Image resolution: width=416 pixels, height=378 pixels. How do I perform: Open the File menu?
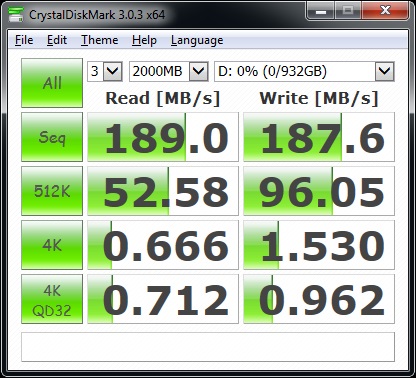[x=24, y=40]
